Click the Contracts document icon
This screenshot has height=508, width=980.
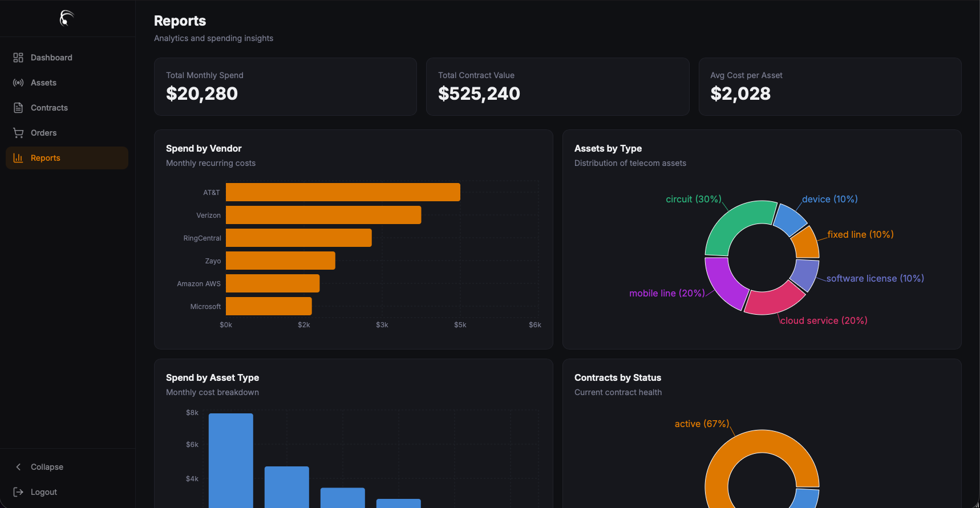[18, 108]
